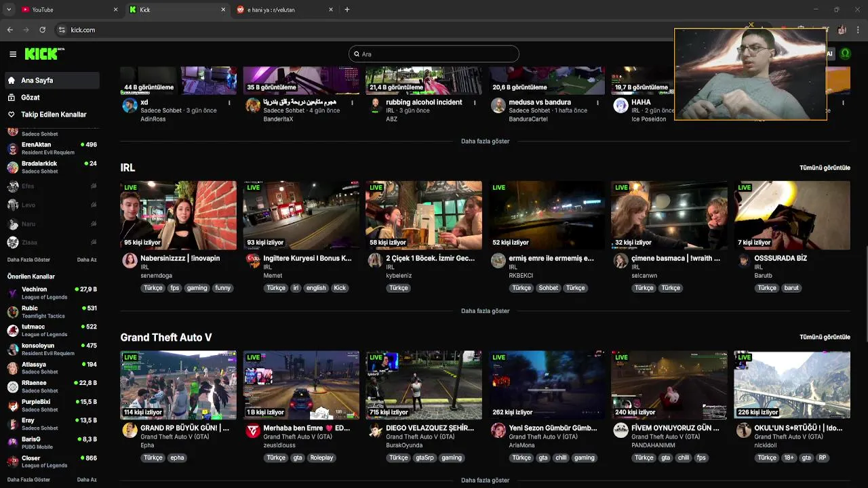
Task: Show more IRL streams
Action: point(485,311)
